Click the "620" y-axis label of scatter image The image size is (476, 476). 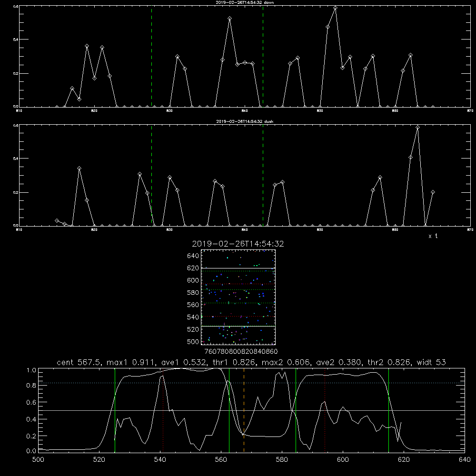193,268
